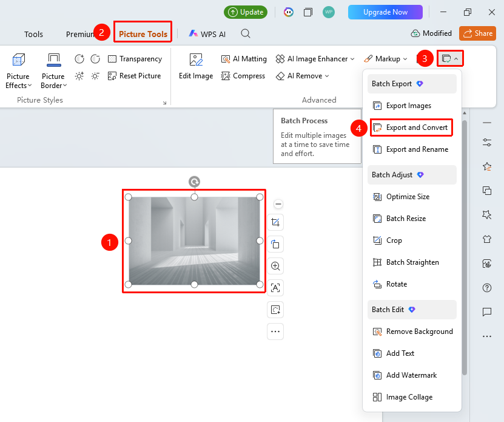
Task: Open the WPS AI tab
Action: (207, 34)
